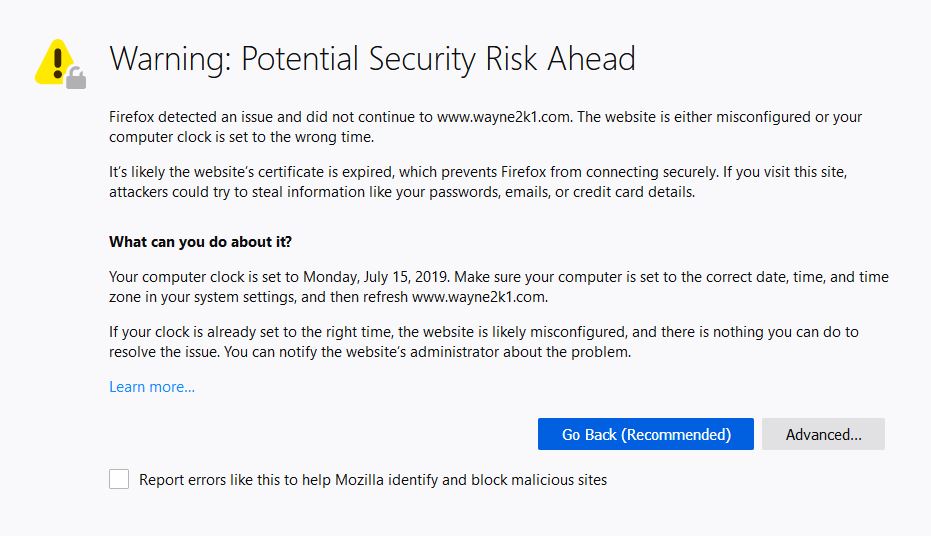
Task: Click the yellow warning triangle icon
Action: click(54, 60)
